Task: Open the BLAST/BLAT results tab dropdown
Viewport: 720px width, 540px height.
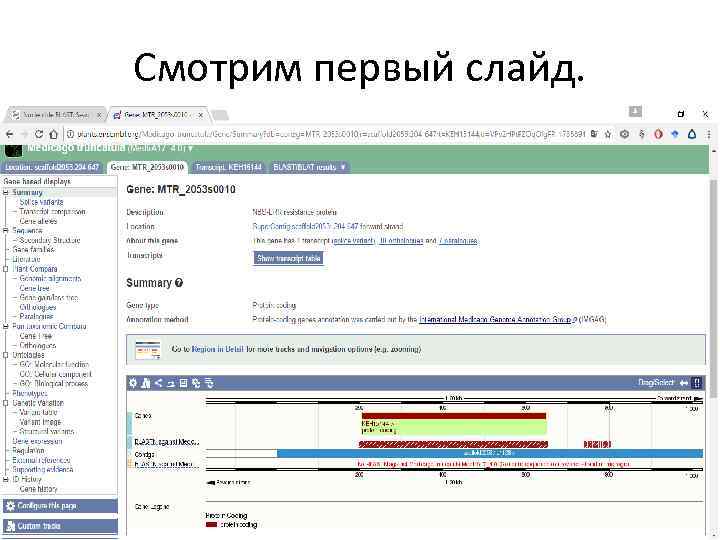Action: coord(343,167)
